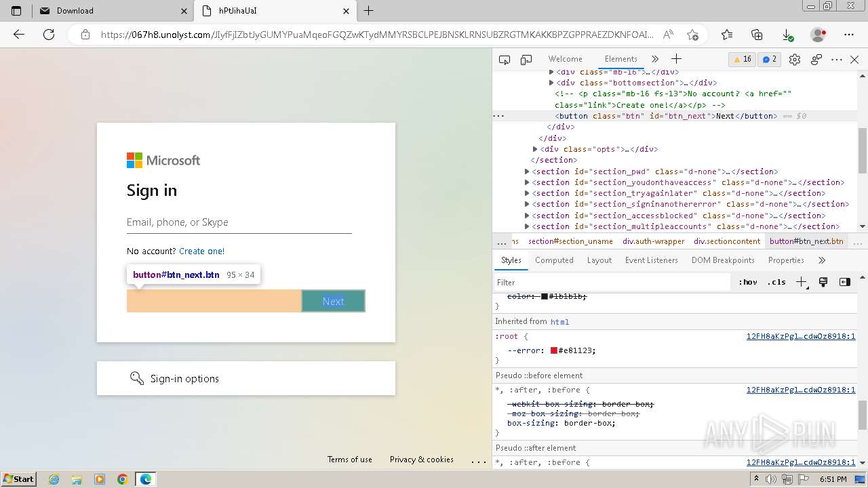Select div.sectioncontent breadcrumb

point(727,241)
